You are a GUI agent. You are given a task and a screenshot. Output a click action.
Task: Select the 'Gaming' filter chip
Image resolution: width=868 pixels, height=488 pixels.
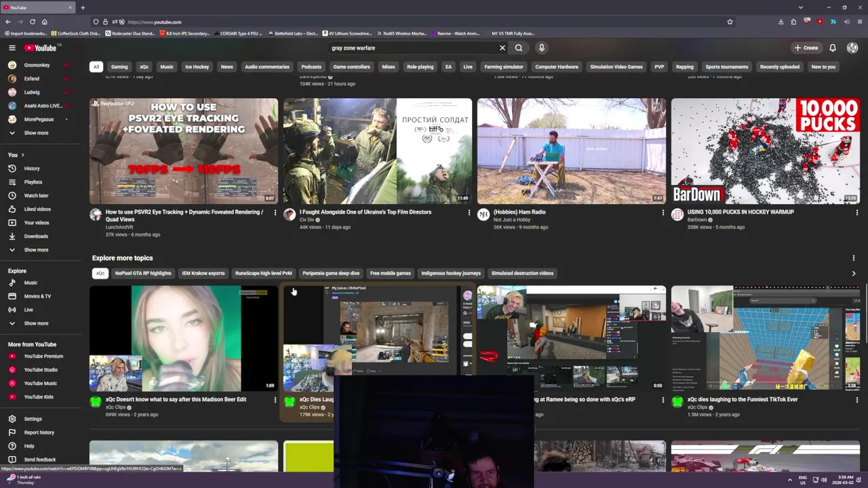click(119, 67)
